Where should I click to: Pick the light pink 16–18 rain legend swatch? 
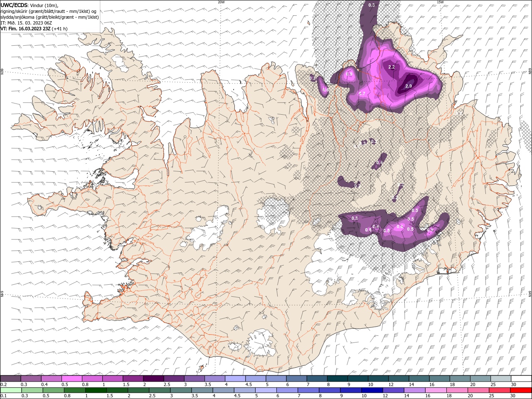pyautogui.click(x=435, y=390)
